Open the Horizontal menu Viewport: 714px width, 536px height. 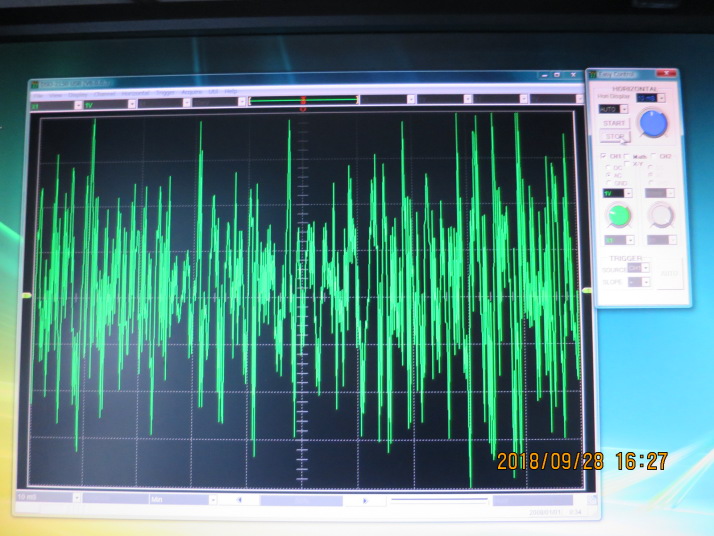coord(134,92)
